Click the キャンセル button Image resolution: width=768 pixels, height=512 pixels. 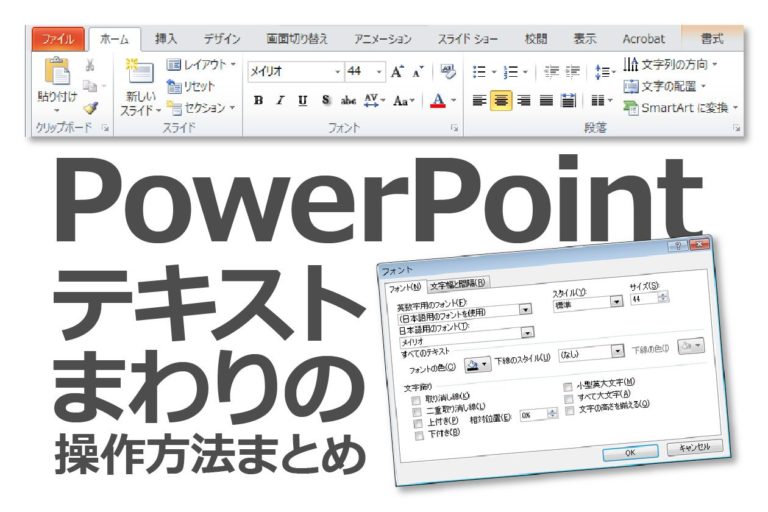[695, 447]
